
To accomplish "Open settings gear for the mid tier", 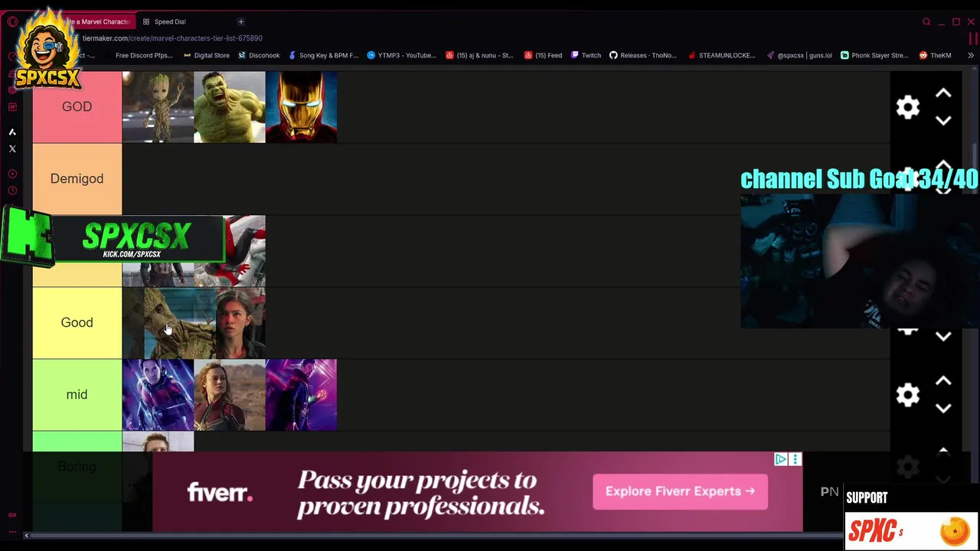I will (x=908, y=395).
